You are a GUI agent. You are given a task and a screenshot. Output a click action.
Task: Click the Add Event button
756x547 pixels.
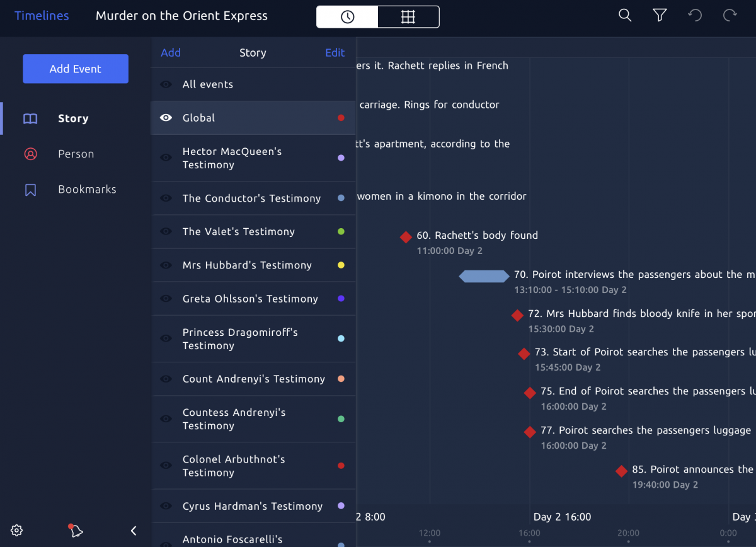coord(75,68)
